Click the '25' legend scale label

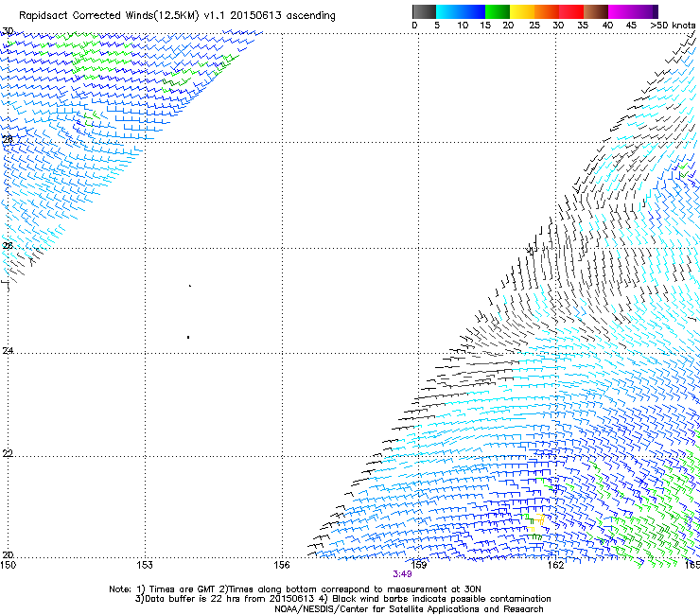[534, 26]
